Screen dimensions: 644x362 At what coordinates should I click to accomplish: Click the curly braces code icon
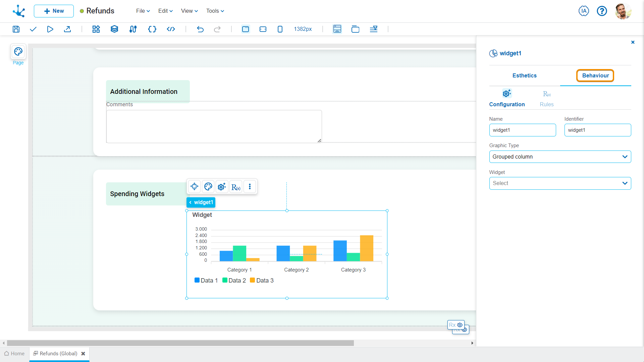[x=152, y=29]
